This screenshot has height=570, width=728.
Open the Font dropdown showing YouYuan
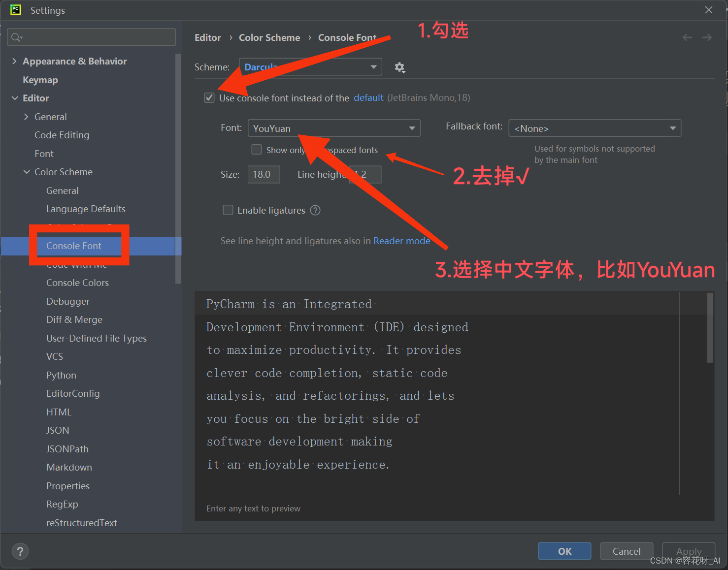pyautogui.click(x=334, y=128)
